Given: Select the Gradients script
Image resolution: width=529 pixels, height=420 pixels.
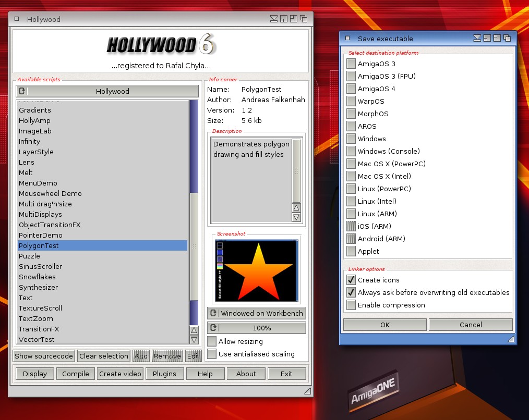Looking at the screenshot, I should click(x=102, y=110).
